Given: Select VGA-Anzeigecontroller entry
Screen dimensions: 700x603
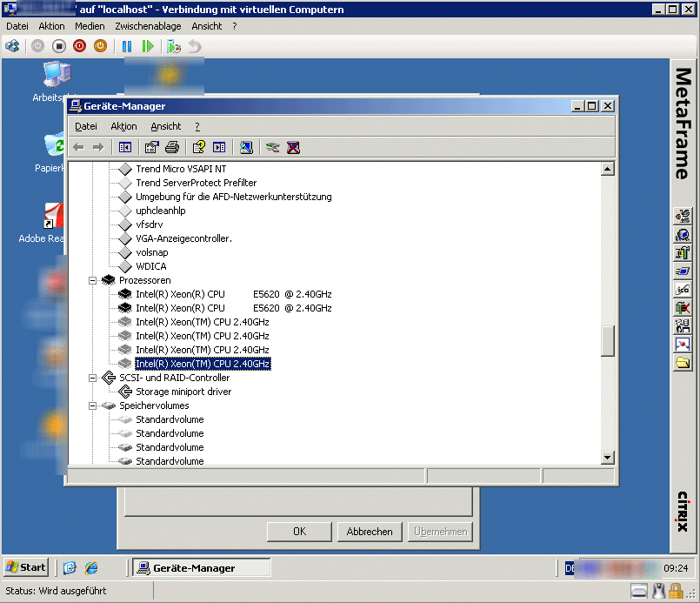Looking at the screenshot, I should (x=183, y=238).
